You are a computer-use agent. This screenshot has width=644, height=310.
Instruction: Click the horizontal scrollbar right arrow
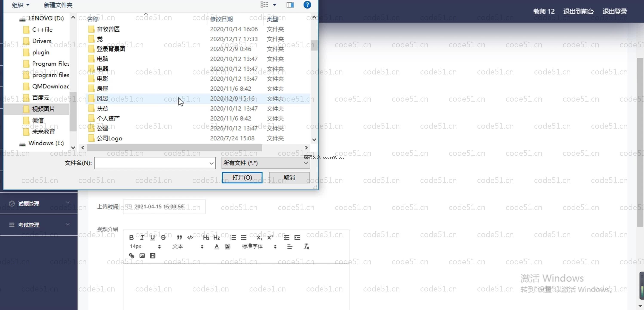pyautogui.click(x=306, y=148)
